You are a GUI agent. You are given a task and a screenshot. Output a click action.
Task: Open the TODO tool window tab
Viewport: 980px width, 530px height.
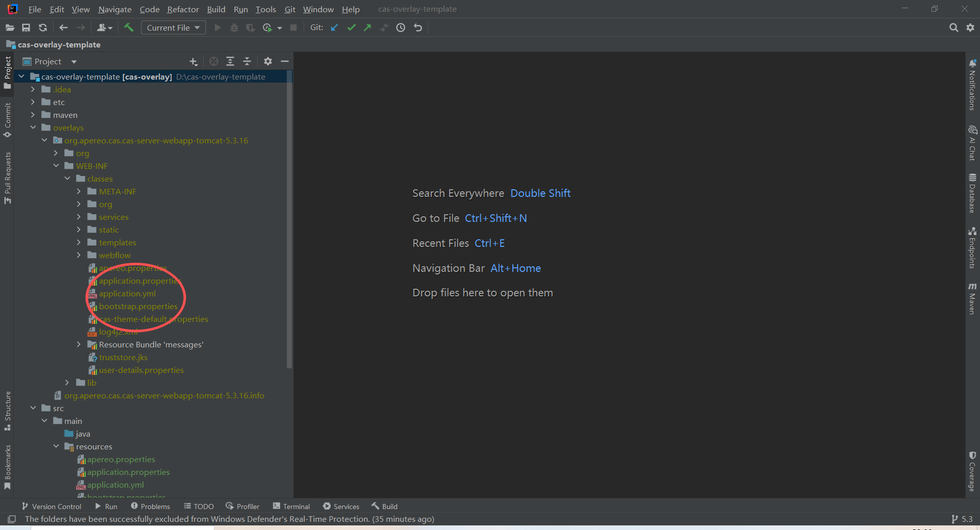click(x=199, y=507)
